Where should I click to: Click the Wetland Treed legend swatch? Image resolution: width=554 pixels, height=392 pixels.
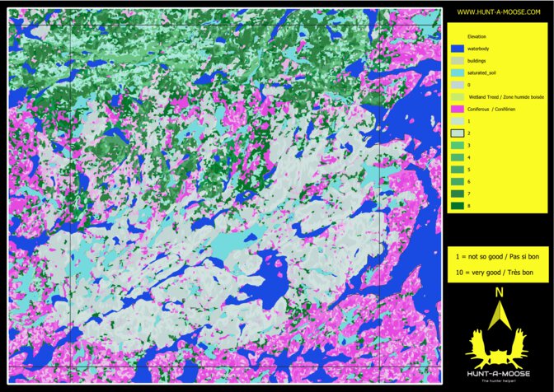click(458, 96)
